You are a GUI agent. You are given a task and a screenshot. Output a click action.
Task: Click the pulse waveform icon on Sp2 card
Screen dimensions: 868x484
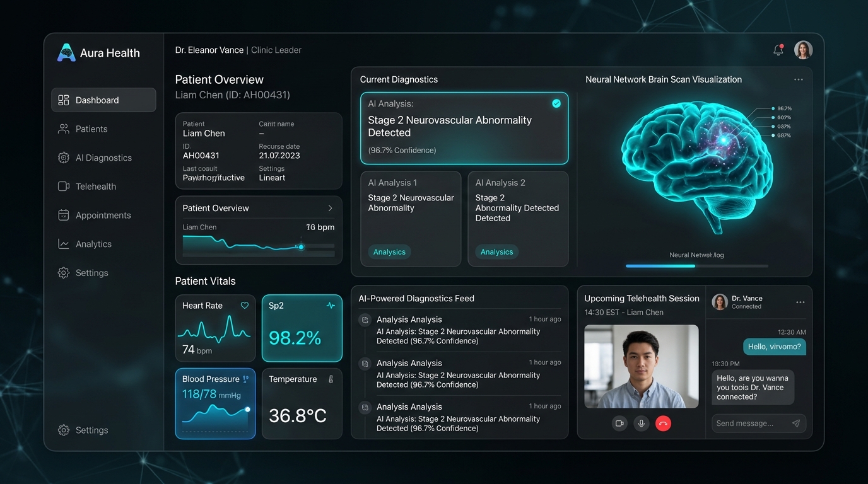coord(331,306)
